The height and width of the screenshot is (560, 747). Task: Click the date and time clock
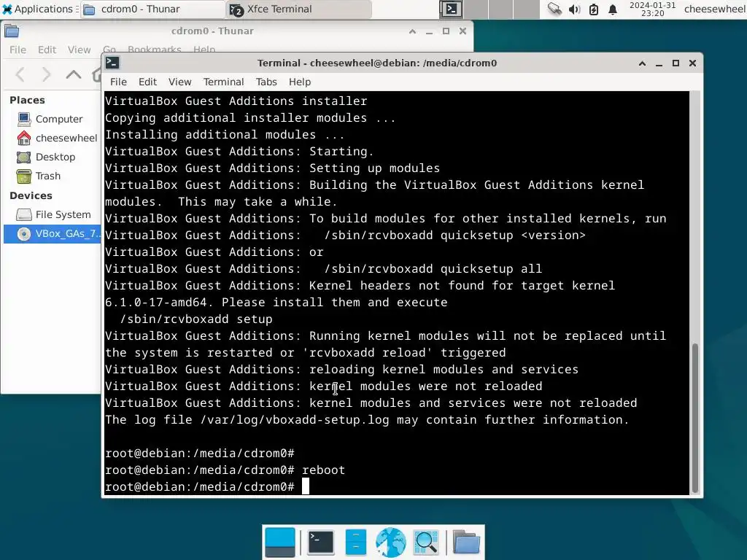pos(652,9)
